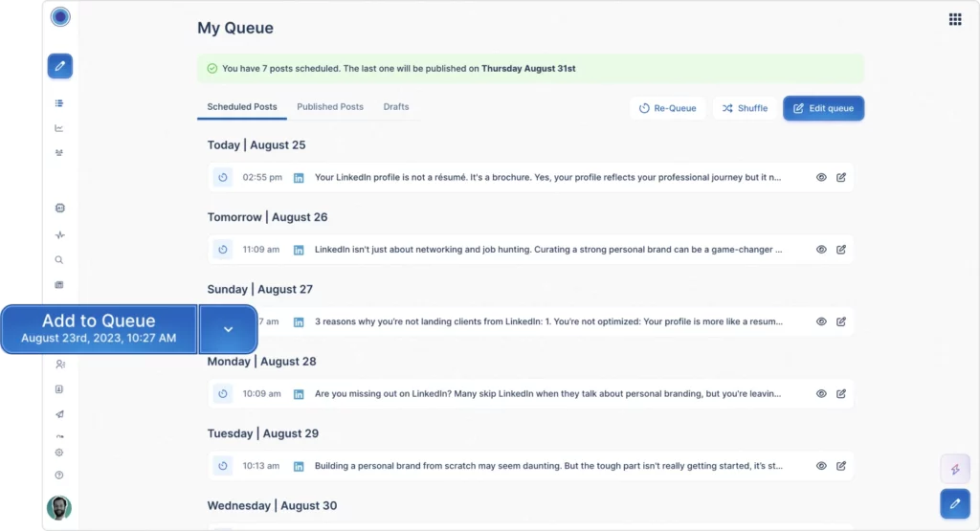
Task: Click the blue compose pencil icon in sidebar
Action: tap(60, 66)
